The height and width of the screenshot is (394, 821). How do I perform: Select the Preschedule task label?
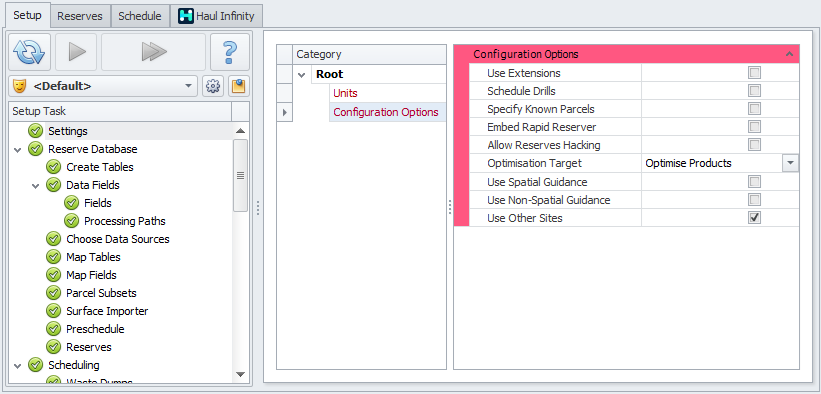(95, 329)
